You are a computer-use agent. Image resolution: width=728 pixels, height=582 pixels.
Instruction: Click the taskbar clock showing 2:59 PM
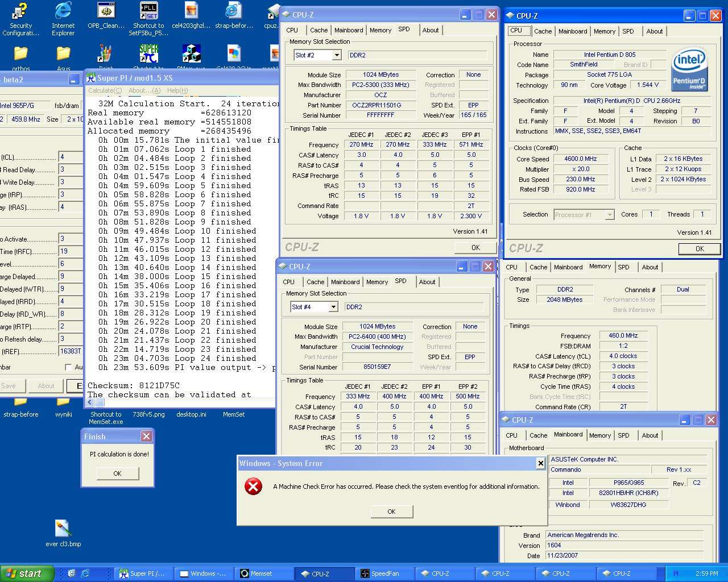click(706, 573)
